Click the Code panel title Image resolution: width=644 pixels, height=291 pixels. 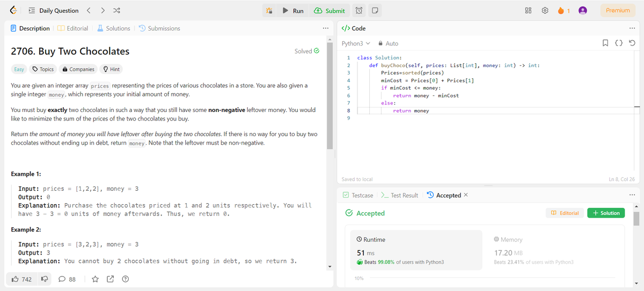point(354,28)
